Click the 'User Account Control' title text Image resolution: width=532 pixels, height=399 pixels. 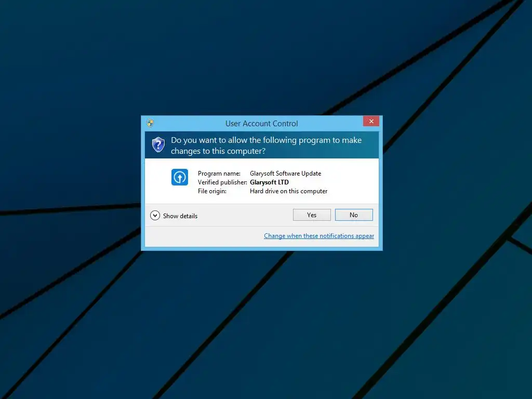pos(262,124)
